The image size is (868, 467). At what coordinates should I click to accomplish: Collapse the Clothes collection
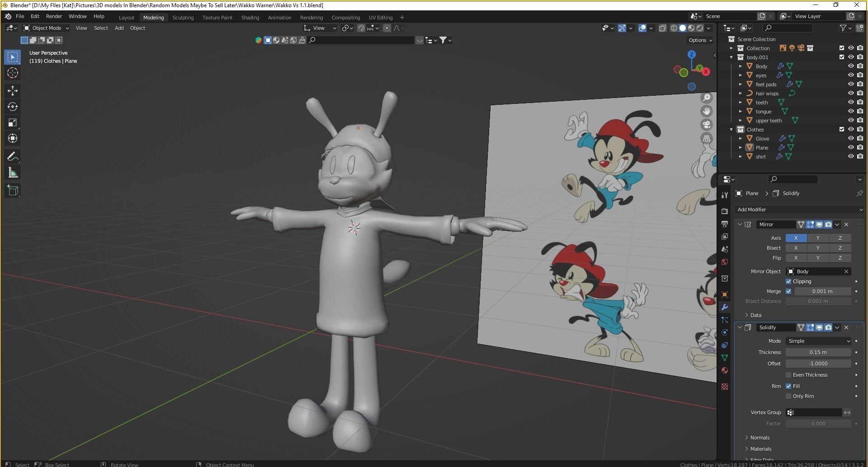[x=731, y=130]
